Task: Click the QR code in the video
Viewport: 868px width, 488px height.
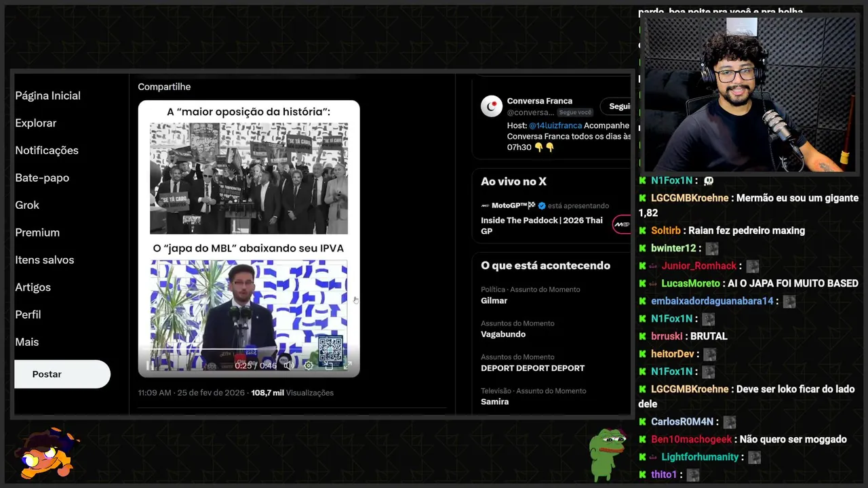Action: (331, 350)
